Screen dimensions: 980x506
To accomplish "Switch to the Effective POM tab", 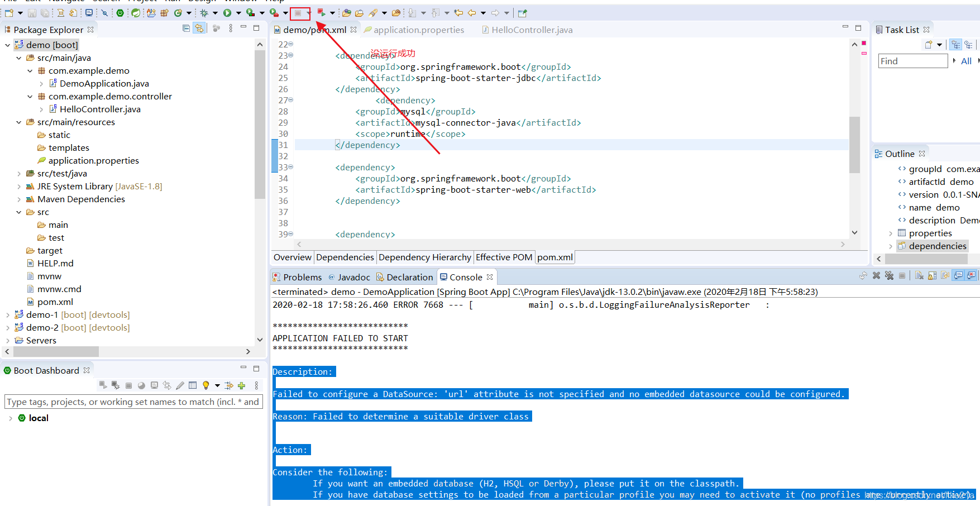I will pyautogui.click(x=504, y=257).
